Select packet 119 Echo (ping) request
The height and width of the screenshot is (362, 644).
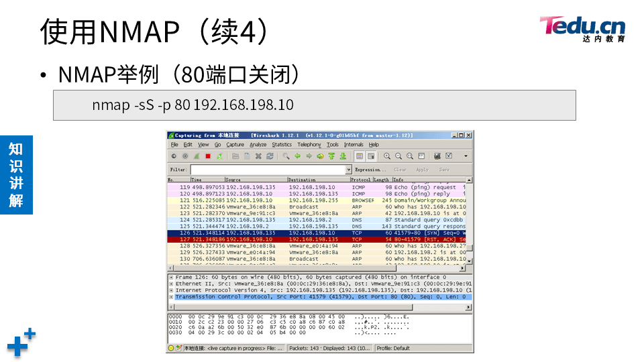(317, 188)
